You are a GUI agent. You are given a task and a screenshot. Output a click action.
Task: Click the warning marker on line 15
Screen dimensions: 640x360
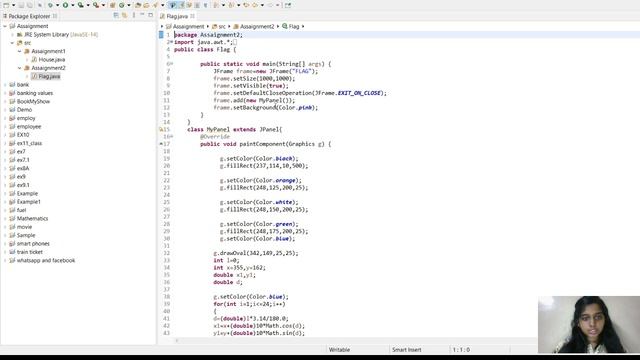(x=161, y=129)
